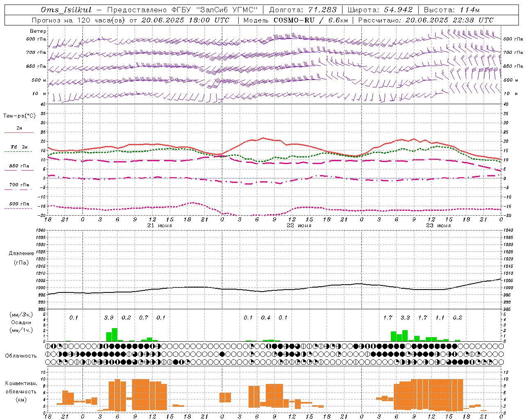Click the (гПа) pressure unit label
Screen dimensions: 525x420
click(21, 263)
